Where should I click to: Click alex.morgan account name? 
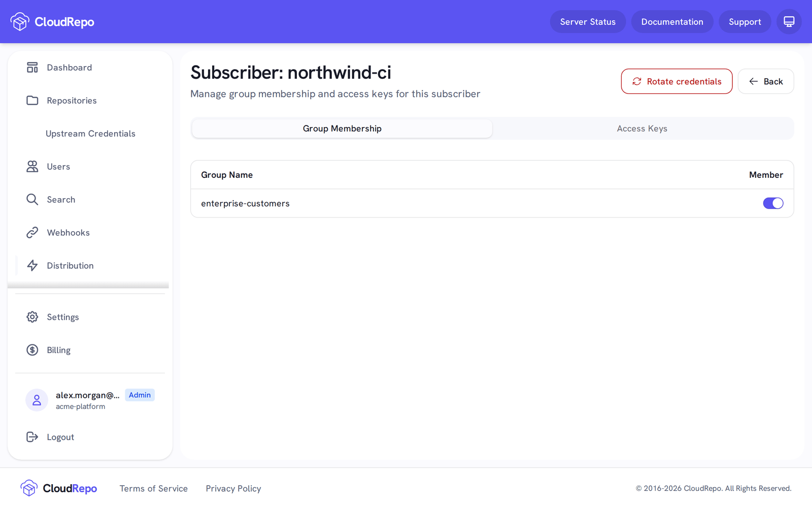tap(88, 395)
